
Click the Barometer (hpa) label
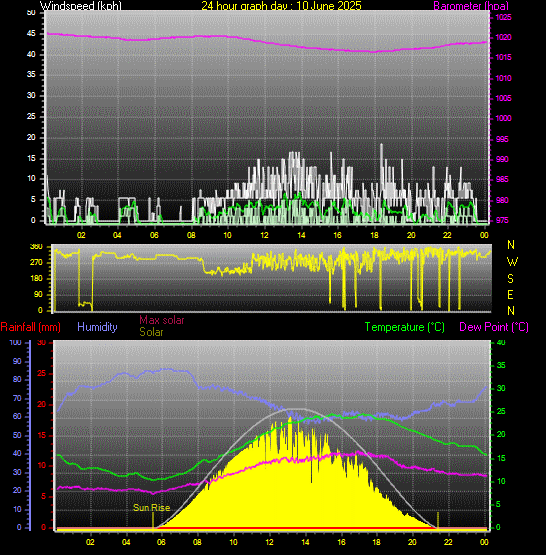click(x=471, y=6)
